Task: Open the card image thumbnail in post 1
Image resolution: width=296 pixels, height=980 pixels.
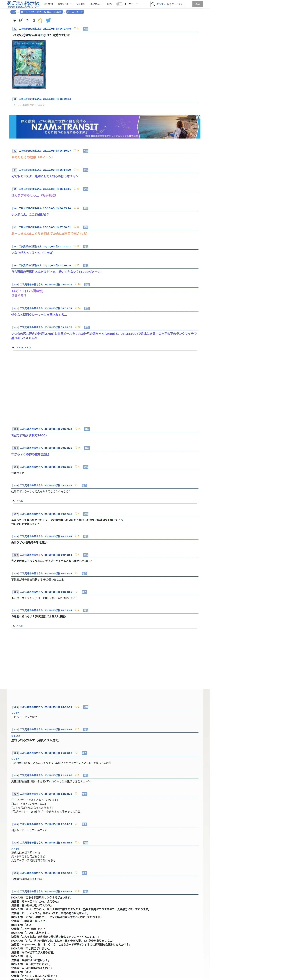Action: [29, 64]
